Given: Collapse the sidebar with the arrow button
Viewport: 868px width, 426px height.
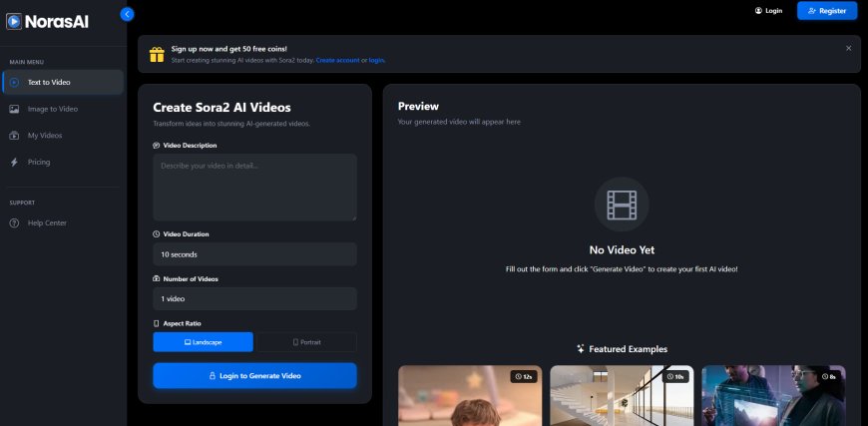Looking at the screenshot, I should pyautogui.click(x=128, y=14).
